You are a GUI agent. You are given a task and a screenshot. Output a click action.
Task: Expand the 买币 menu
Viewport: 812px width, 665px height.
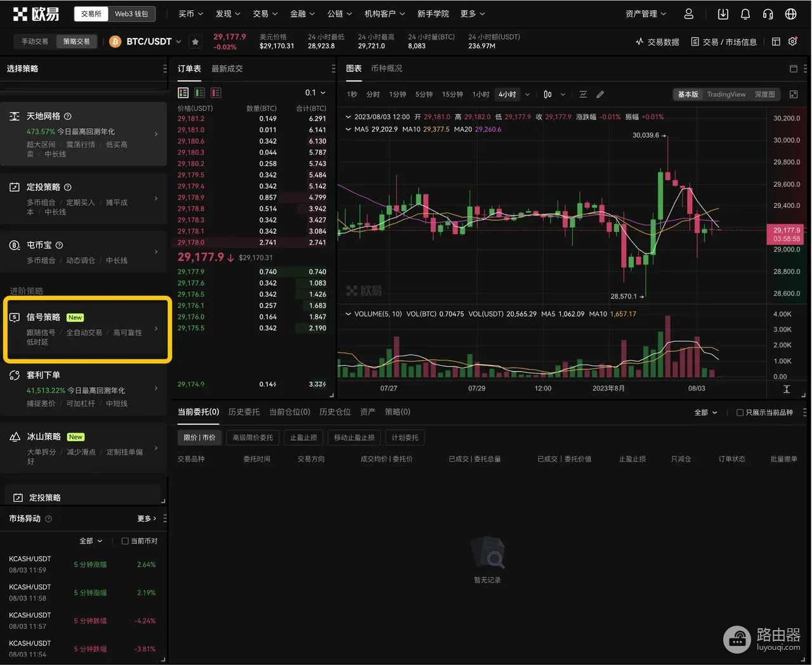[190, 14]
